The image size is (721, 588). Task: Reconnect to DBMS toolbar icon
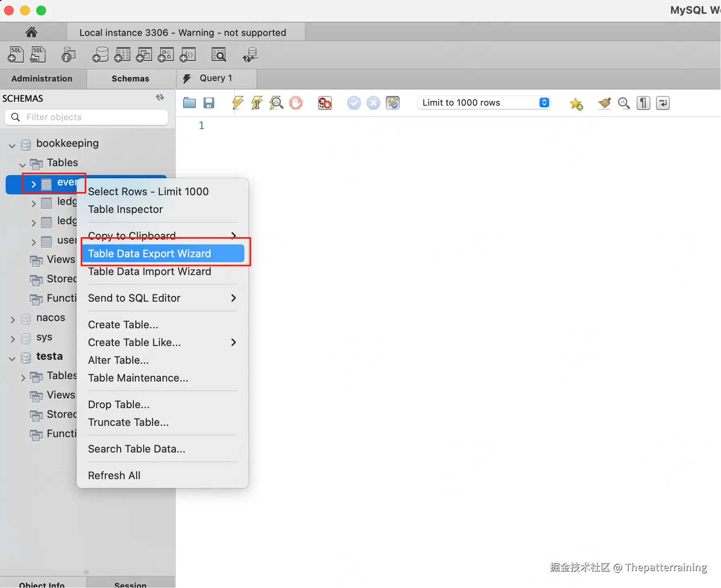(250, 54)
